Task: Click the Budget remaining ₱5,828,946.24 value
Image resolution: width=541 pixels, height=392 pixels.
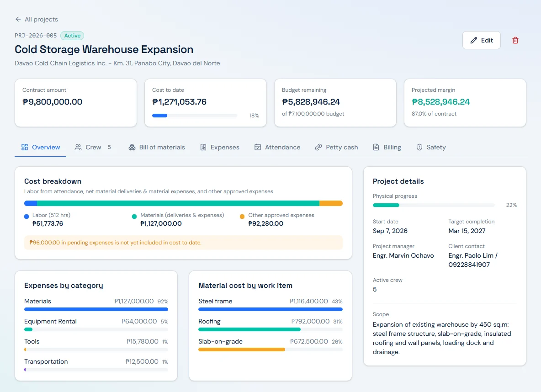Action: point(311,102)
